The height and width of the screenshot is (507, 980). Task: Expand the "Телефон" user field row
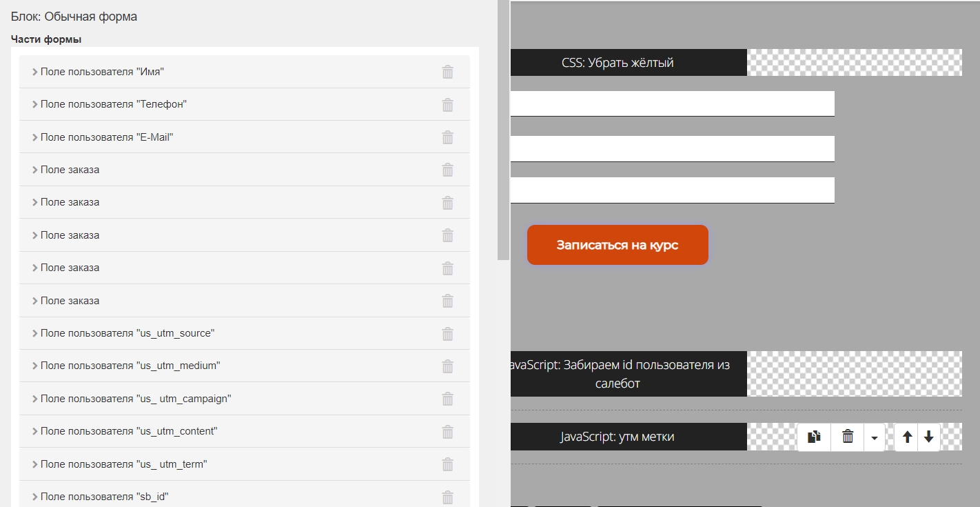tap(114, 104)
